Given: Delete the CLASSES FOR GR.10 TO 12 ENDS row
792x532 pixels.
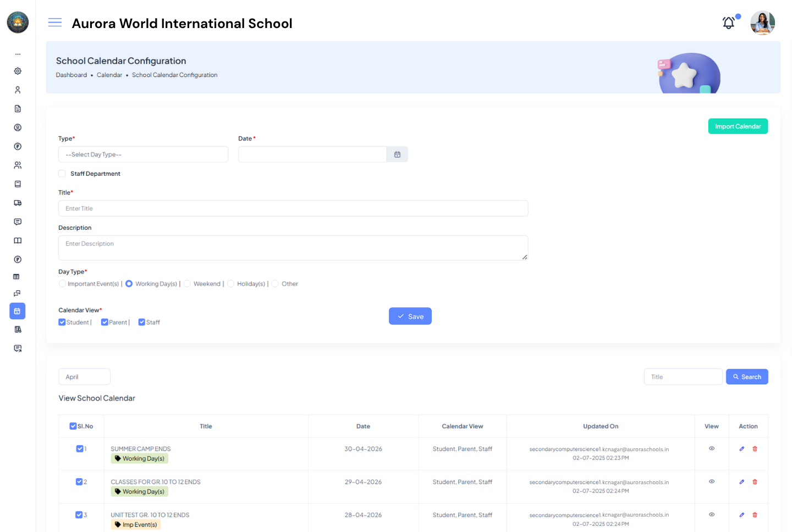Looking at the screenshot, I should pyautogui.click(x=755, y=482).
